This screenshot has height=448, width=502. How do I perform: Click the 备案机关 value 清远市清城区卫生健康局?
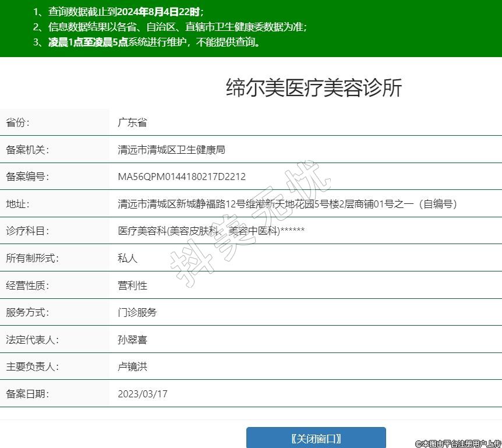171,150
